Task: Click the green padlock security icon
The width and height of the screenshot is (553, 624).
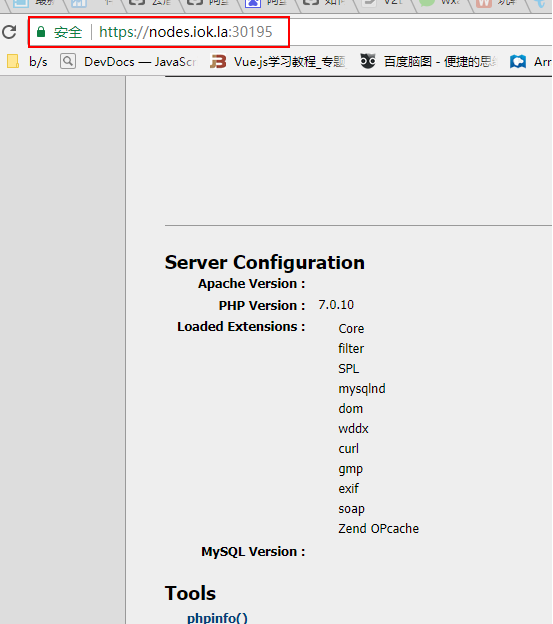Action: 41,32
